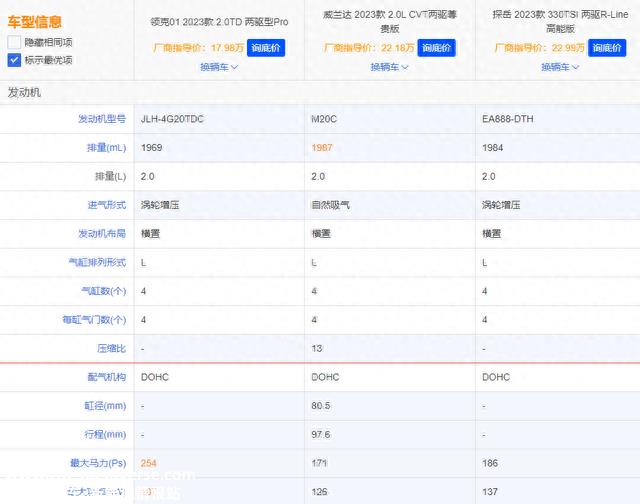Viewport: 640px width, 504px height.
Task: Select highlighted displacement value 1987
Action: pos(322,148)
